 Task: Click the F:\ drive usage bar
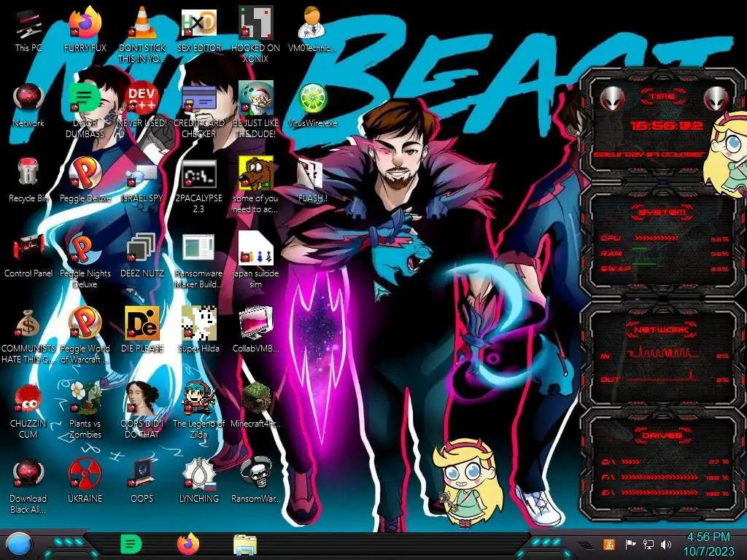[x=659, y=477]
